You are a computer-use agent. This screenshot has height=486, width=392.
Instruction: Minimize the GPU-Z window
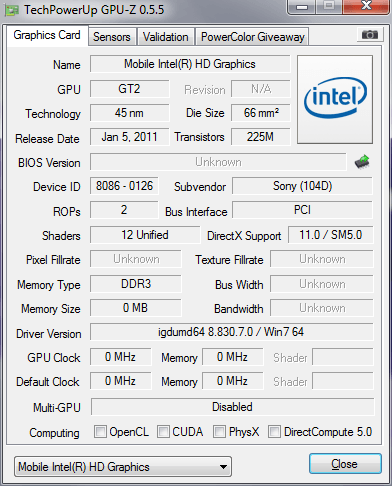point(302,7)
